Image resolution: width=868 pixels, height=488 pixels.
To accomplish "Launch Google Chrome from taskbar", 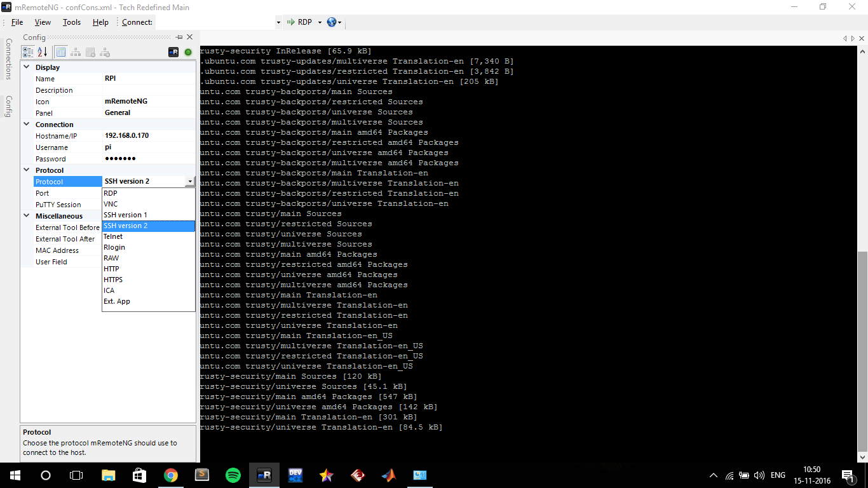I will pyautogui.click(x=170, y=475).
